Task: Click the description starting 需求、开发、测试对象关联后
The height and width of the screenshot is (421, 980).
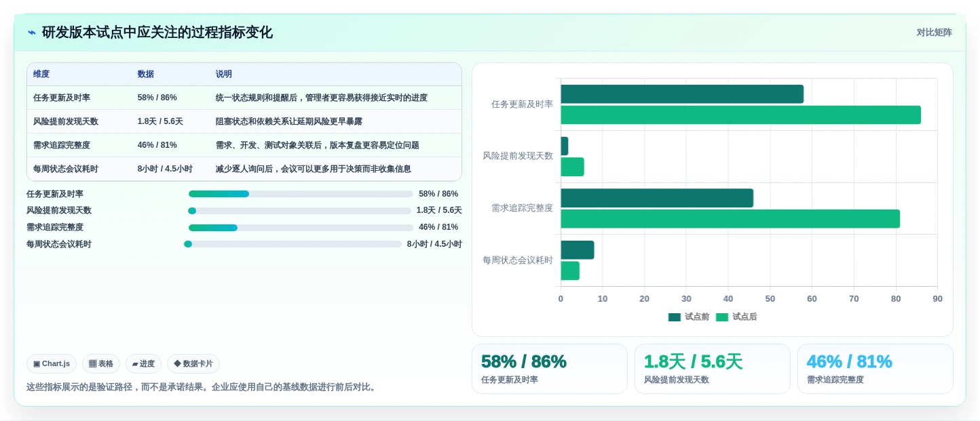Action: (x=317, y=145)
